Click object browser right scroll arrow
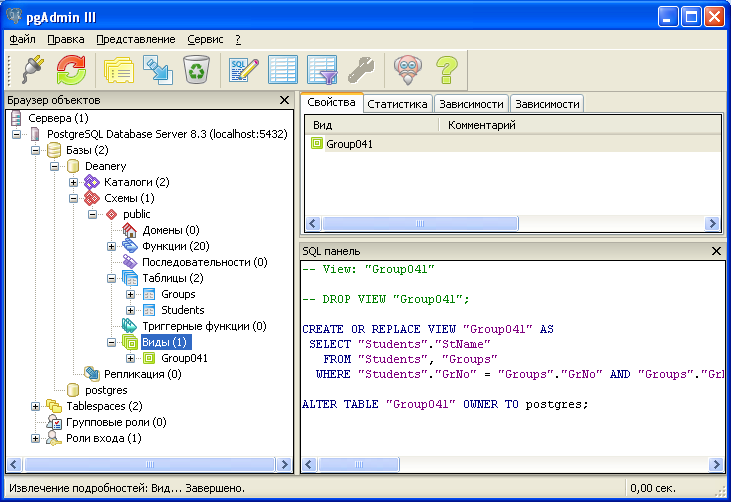The image size is (731, 502). pos(284,464)
